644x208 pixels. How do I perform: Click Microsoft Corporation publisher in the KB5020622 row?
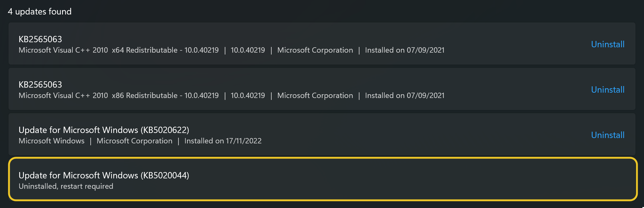134,141
